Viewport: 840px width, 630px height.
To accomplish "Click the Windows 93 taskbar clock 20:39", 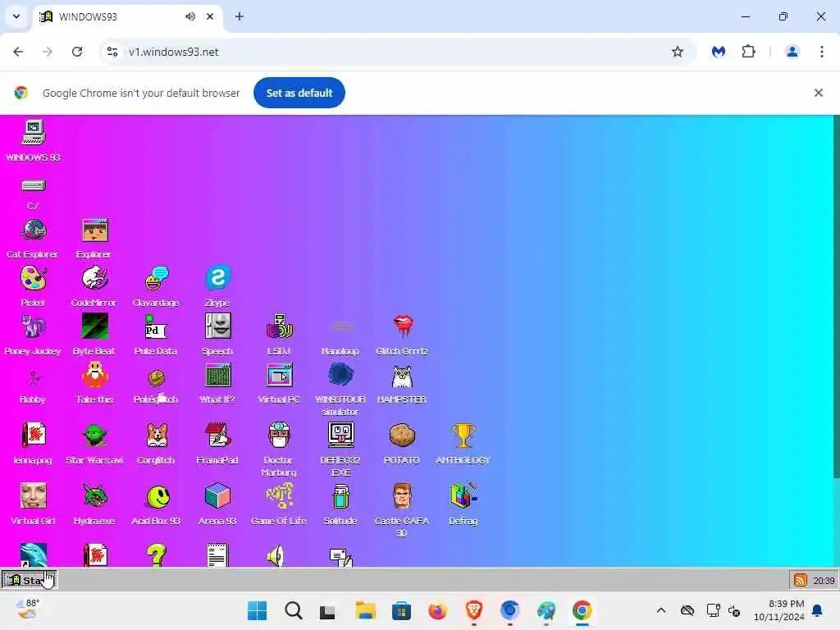I will tap(824, 581).
